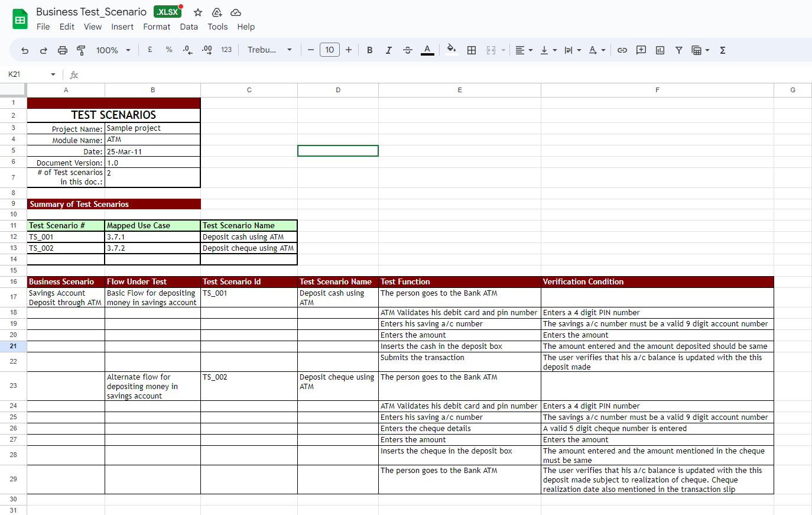
Task: Select the 'Summary of Test Scenarios' cell
Action: point(113,204)
